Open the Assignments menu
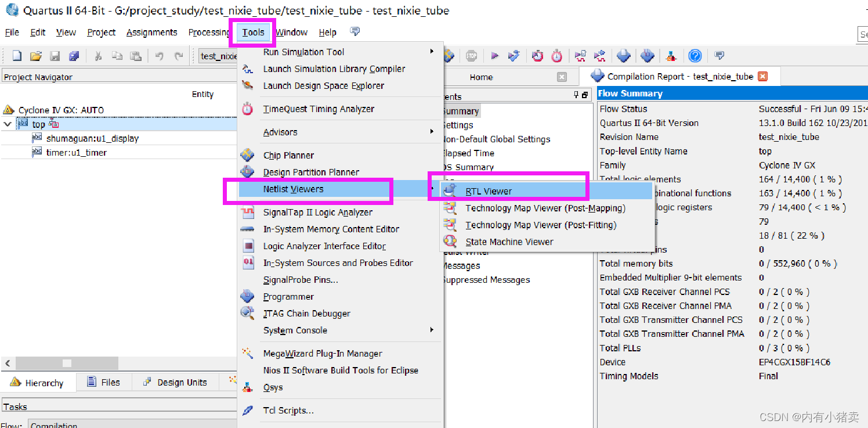The image size is (868, 428). tap(152, 33)
